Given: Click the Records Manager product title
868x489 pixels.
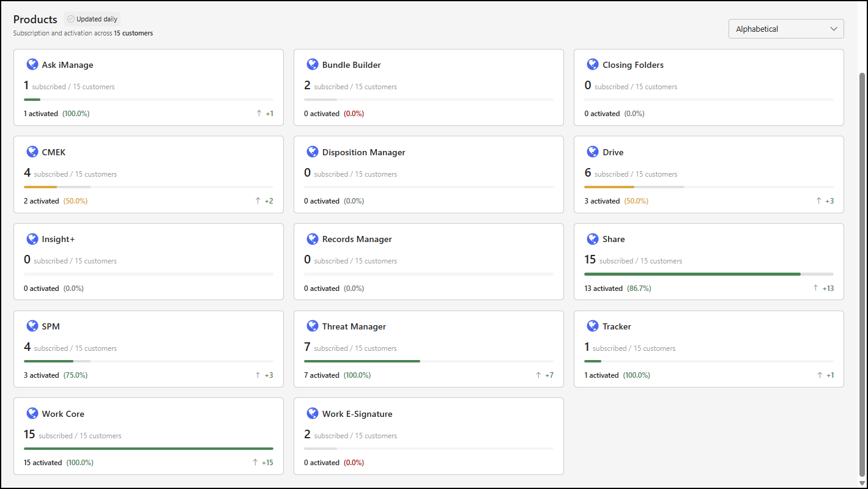Looking at the screenshot, I should [x=357, y=240].
